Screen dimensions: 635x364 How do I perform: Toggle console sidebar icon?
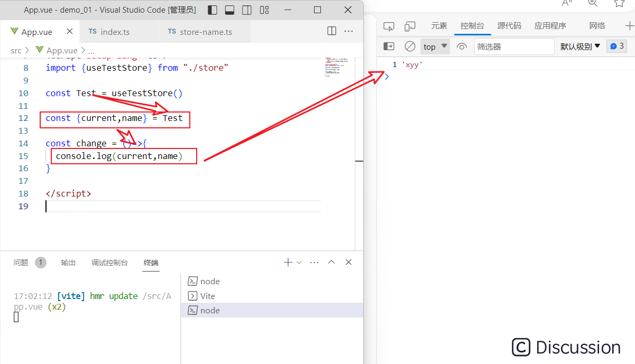coord(389,46)
